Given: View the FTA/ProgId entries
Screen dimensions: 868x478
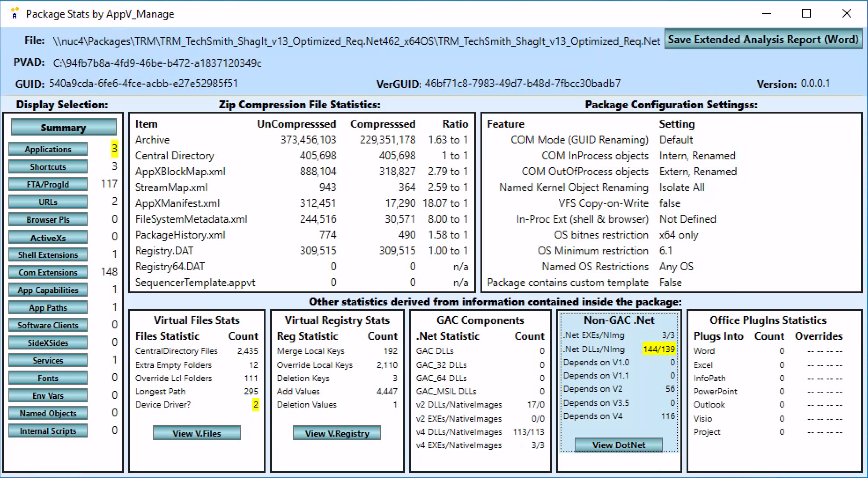Looking at the screenshot, I should tap(48, 184).
